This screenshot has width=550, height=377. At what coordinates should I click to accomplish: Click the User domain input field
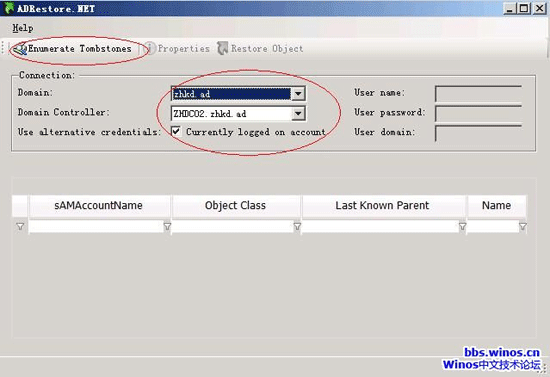pyautogui.click(x=478, y=133)
